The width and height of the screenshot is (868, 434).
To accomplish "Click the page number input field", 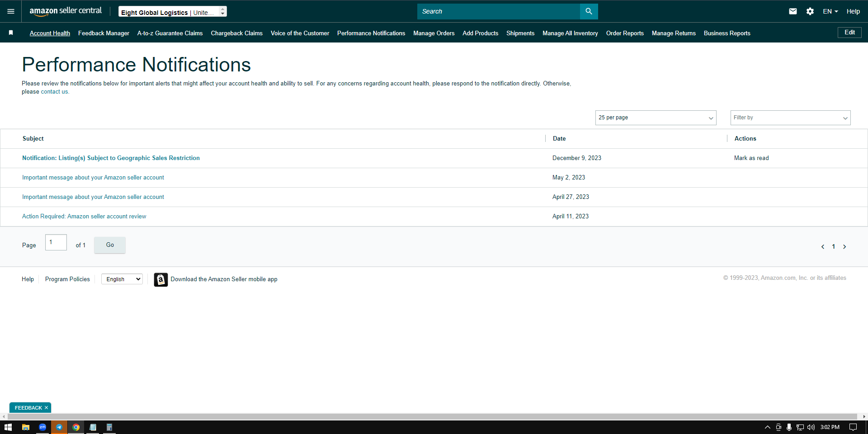I will pos(56,242).
